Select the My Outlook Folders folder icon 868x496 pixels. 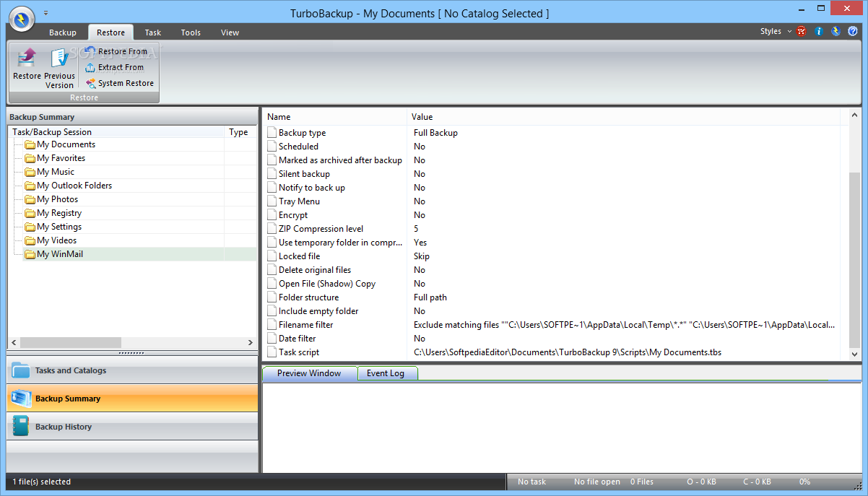tap(30, 186)
